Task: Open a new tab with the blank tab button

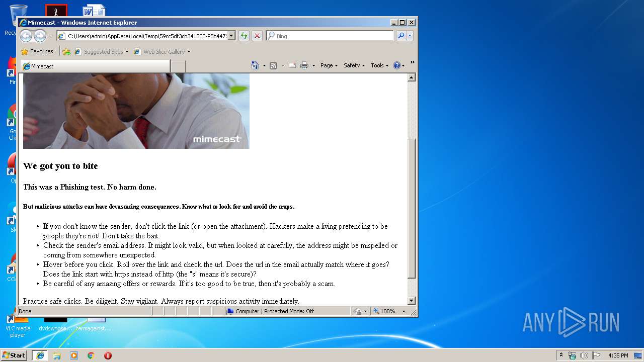Action: point(179,66)
